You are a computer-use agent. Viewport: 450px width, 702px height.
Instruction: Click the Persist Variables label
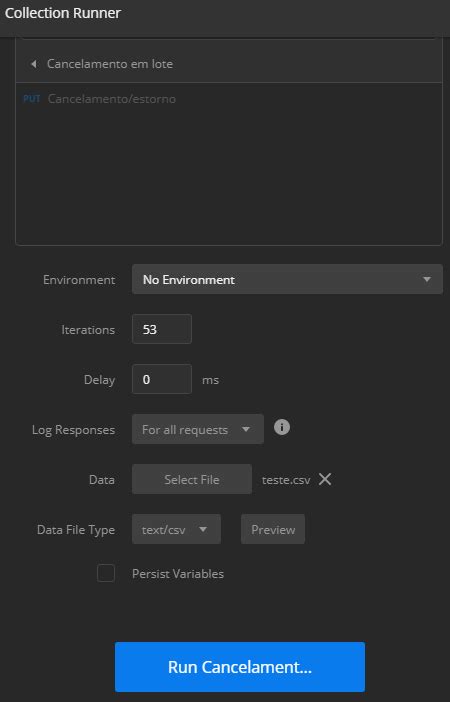[x=178, y=574]
